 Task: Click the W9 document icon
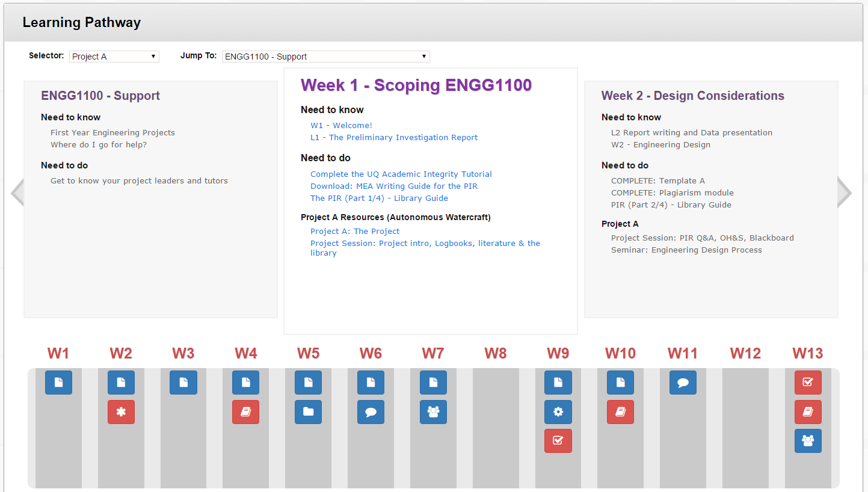[x=558, y=383]
